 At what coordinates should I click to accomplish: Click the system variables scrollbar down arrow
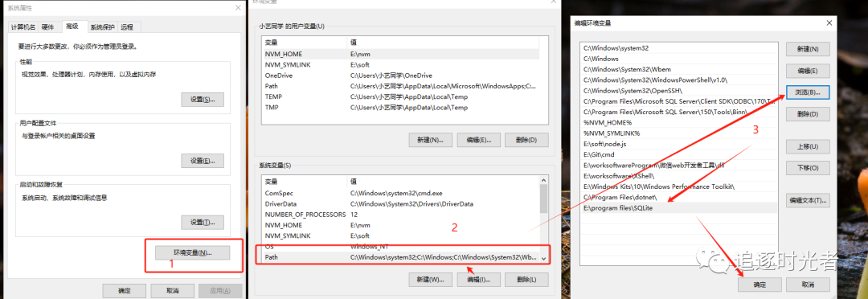coord(543,259)
